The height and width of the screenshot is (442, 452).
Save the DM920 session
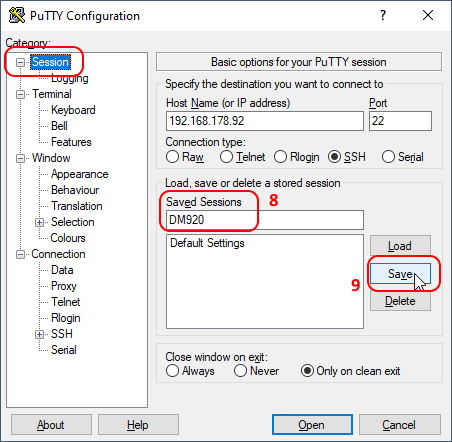(x=400, y=274)
